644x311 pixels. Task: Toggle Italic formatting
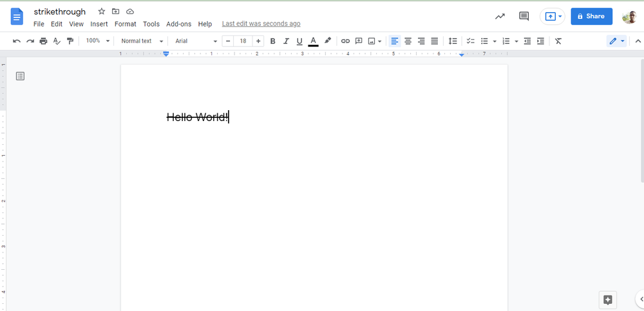click(x=286, y=41)
